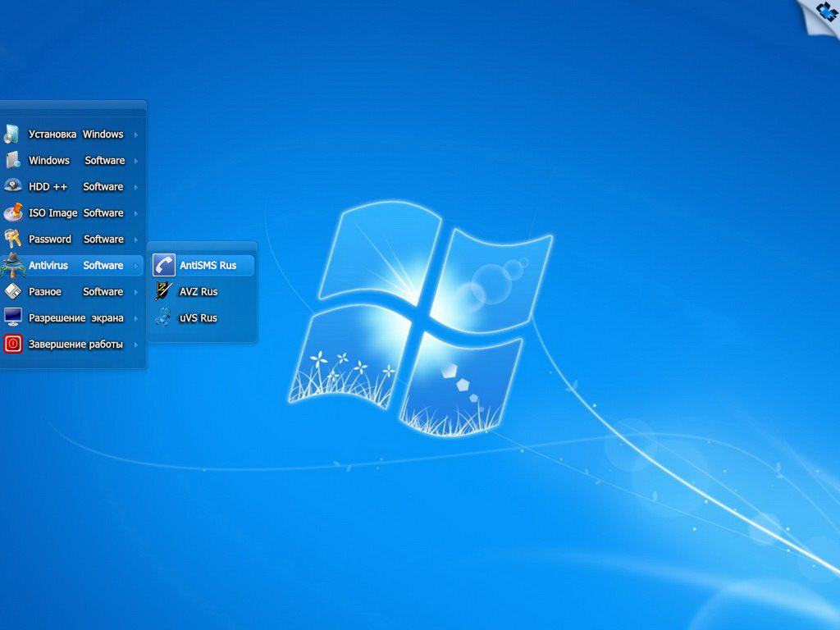The height and width of the screenshot is (630, 840).
Task: Click the uVS Rus scorpion icon
Action: pos(163,317)
